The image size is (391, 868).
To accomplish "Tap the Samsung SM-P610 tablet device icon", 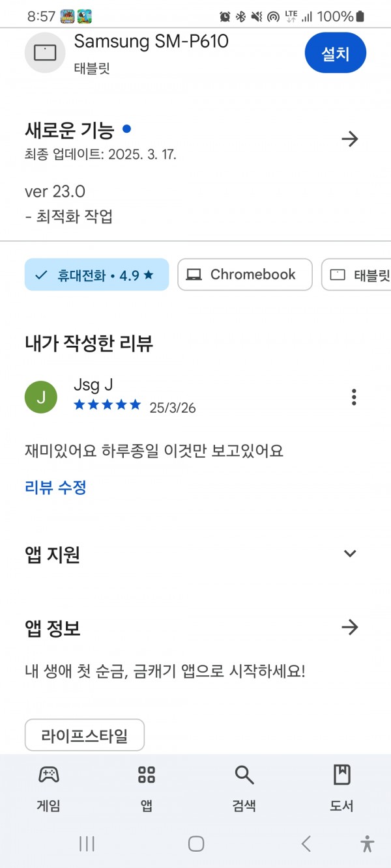I will (x=45, y=52).
